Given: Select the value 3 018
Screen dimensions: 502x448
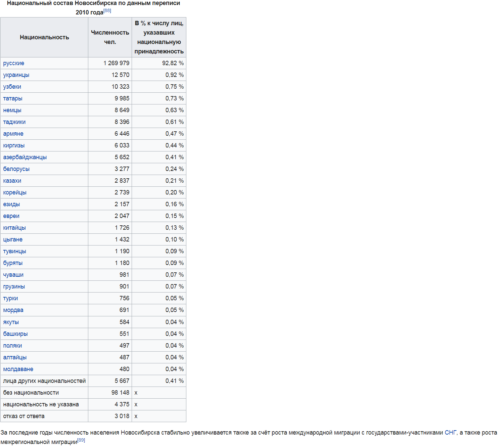Looking at the screenshot, I should (122, 416).
